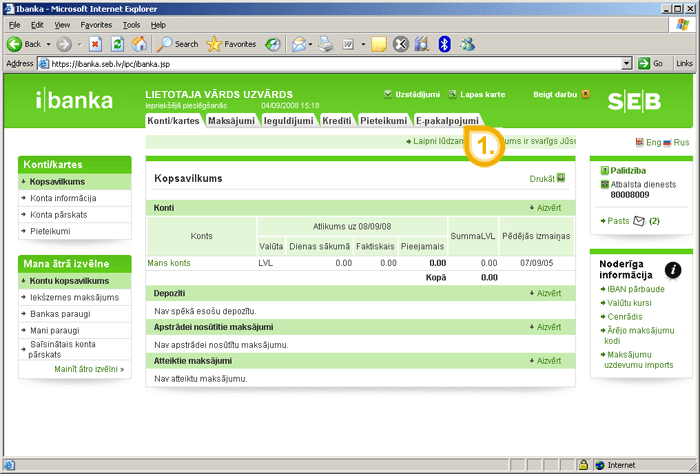Switch language to Eng
Screen dimensions: 700x474
click(648, 142)
